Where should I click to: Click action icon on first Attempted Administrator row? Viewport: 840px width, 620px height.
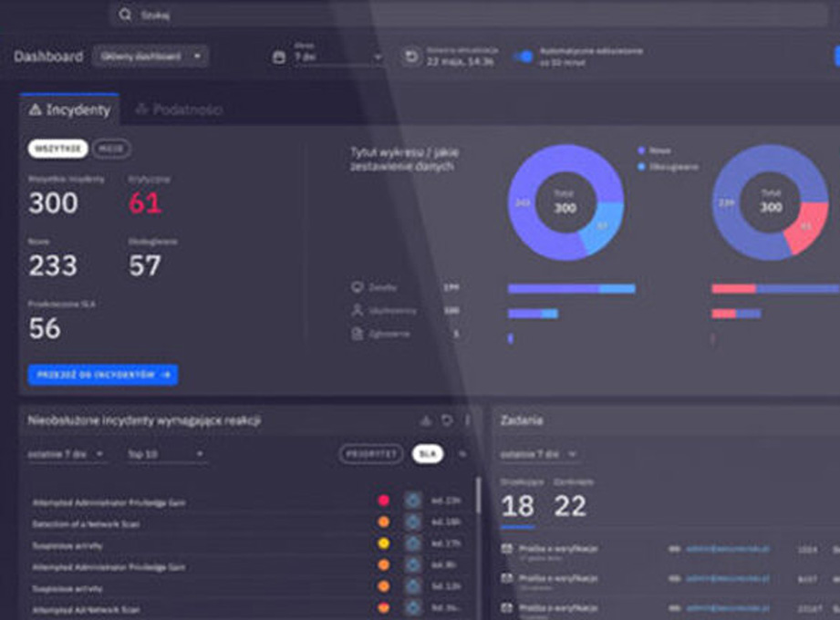tap(412, 501)
